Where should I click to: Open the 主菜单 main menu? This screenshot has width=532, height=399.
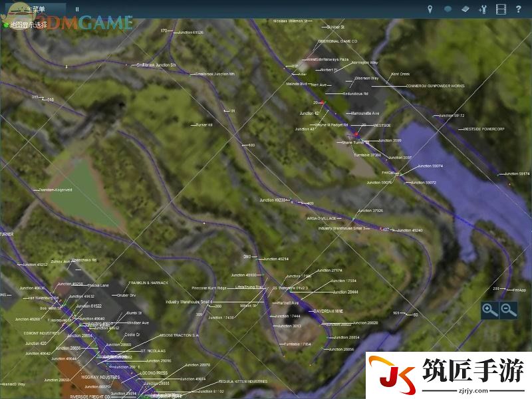tap(36, 9)
